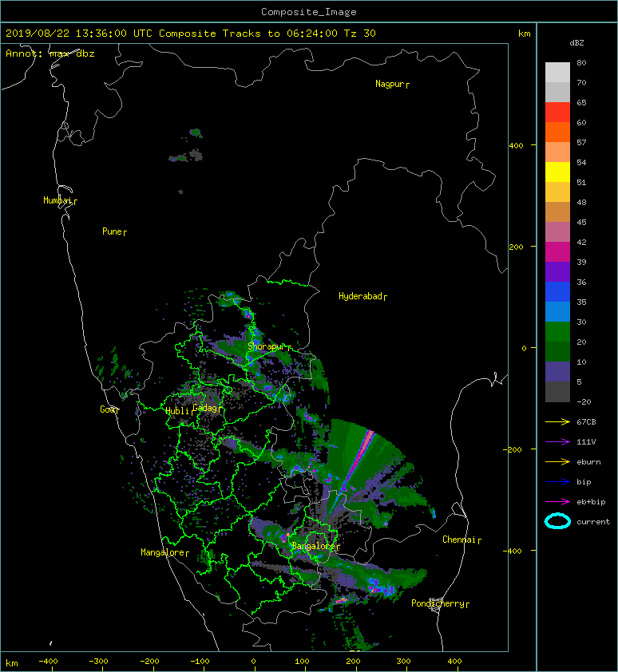Click the timestamp 2019/08/22 13:36:00 UTC text
Screen dimensions: 618x672
[79, 34]
